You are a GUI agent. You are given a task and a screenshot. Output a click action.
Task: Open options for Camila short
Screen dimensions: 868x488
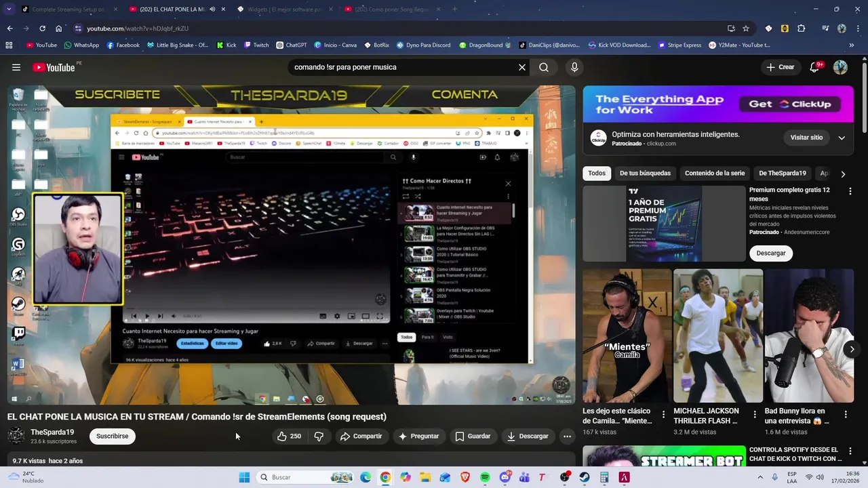point(664,414)
